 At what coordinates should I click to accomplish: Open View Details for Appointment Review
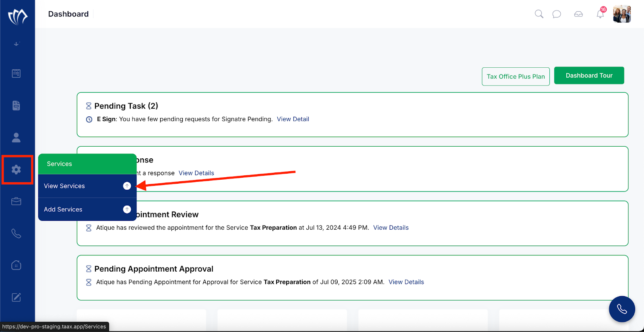tap(391, 228)
